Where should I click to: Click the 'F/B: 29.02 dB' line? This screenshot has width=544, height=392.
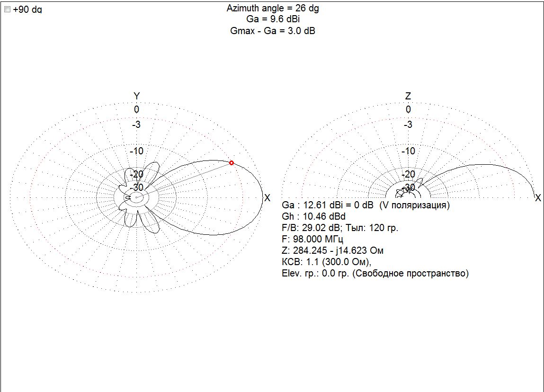click(340, 228)
